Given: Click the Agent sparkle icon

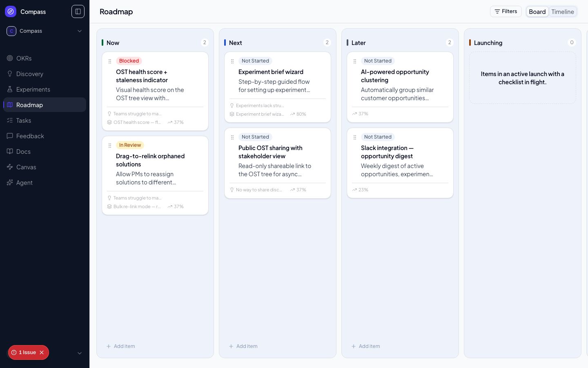Looking at the screenshot, I should coord(10,182).
